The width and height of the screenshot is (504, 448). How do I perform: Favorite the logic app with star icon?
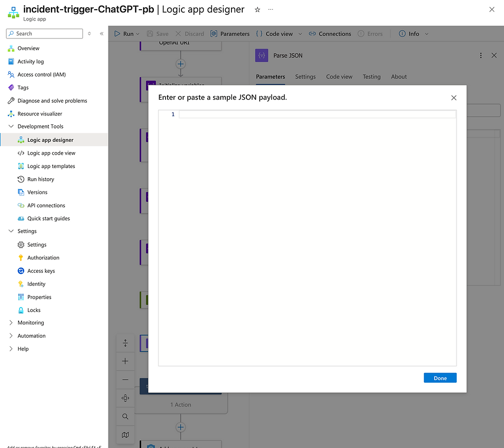(x=257, y=10)
